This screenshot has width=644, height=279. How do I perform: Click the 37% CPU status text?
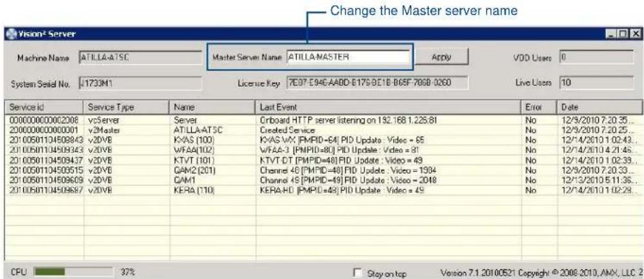(x=128, y=272)
